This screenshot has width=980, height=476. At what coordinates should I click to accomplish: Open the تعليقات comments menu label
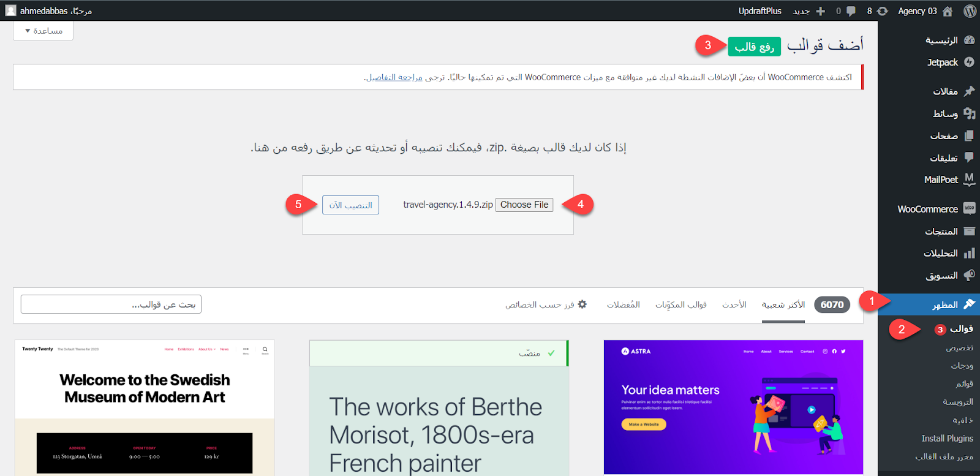pos(944,157)
